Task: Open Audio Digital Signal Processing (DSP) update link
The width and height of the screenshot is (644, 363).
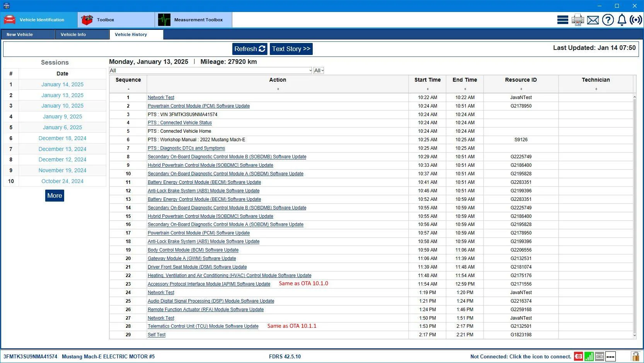Action: click(211, 301)
